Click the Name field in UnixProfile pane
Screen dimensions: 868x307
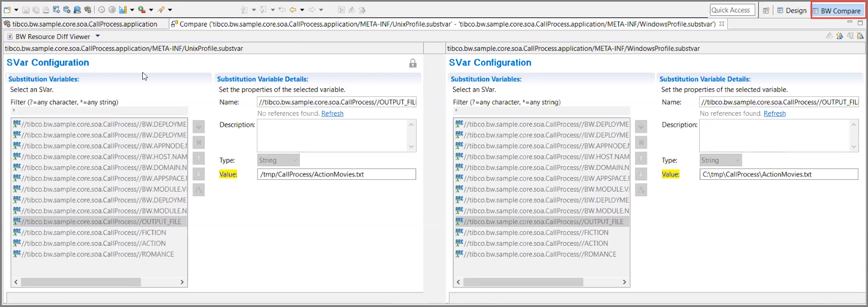coord(337,102)
